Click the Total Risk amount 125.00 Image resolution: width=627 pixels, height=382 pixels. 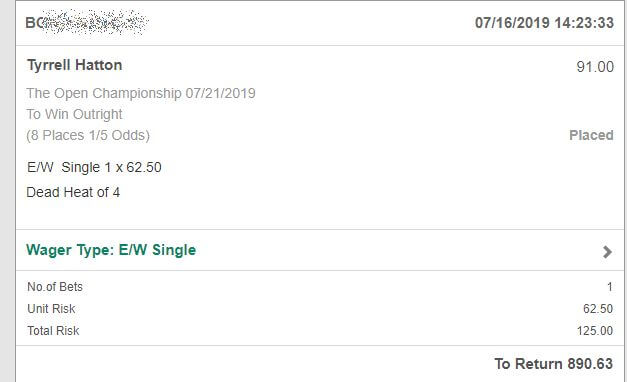[x=595, y=331]
